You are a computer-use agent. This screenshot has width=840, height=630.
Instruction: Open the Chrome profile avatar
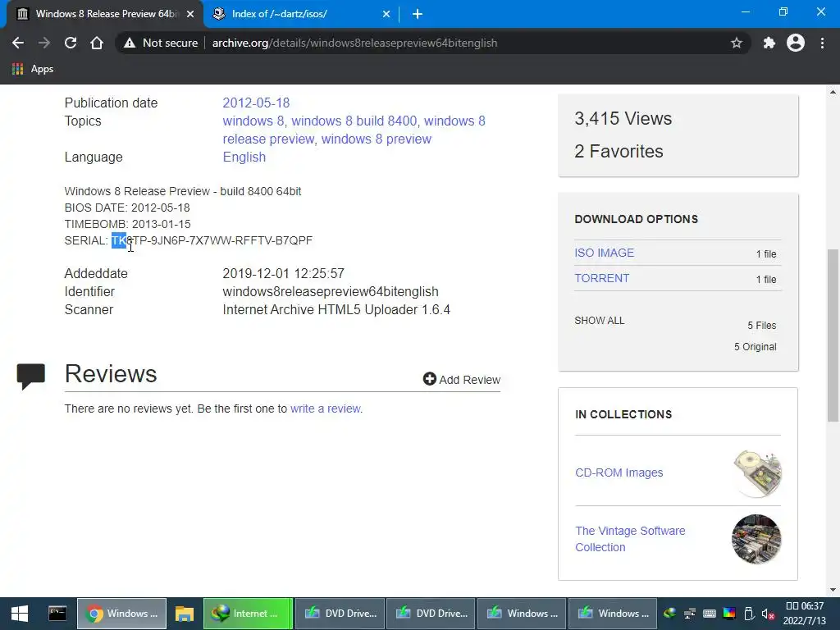pyautogui.click(x=796, y=43)
